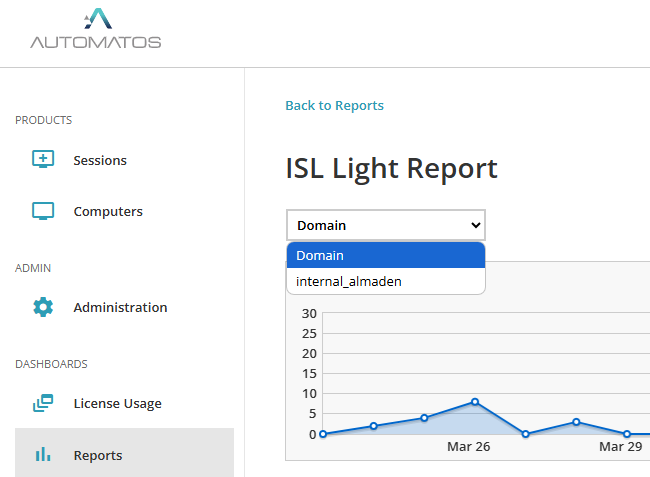Click the Administration gear icon
650x477 pixels.
pos(43,307)
